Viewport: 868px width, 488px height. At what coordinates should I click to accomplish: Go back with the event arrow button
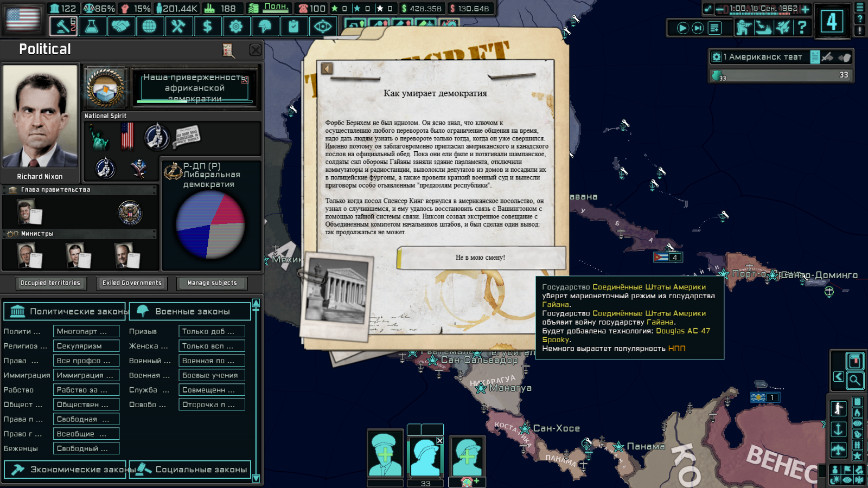(327, 68)
